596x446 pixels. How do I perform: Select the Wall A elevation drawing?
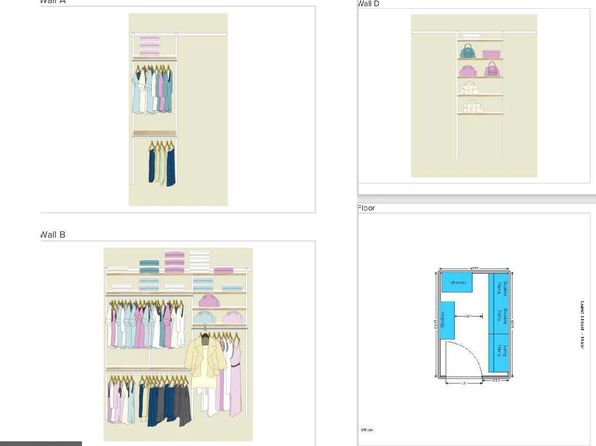tap(178, 110)
